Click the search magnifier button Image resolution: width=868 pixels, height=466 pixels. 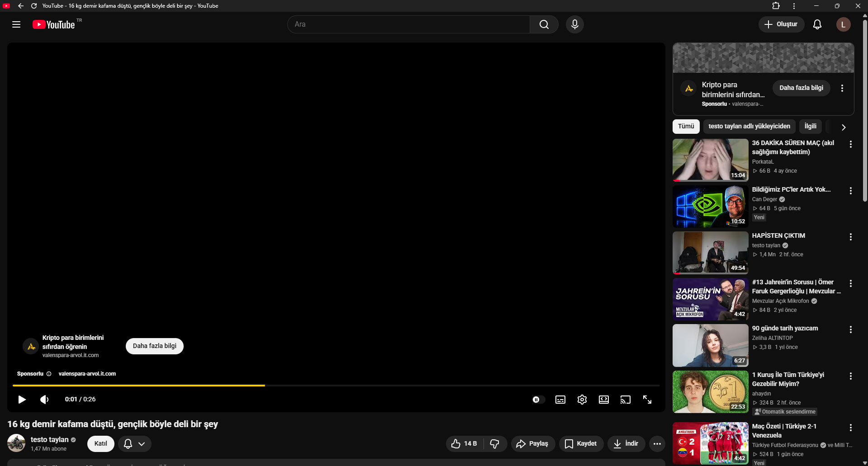coord(544,24)
